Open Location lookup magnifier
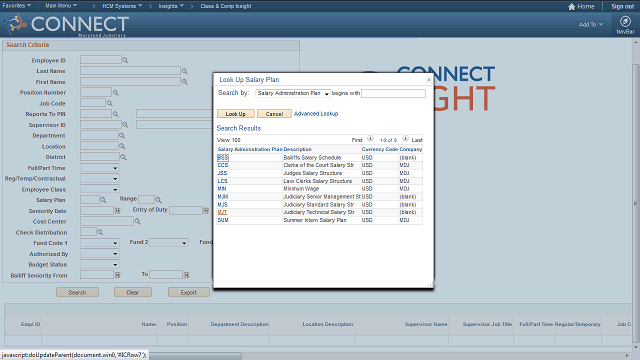The width and height of the screenshot is (640, 360). coord(122,146)
